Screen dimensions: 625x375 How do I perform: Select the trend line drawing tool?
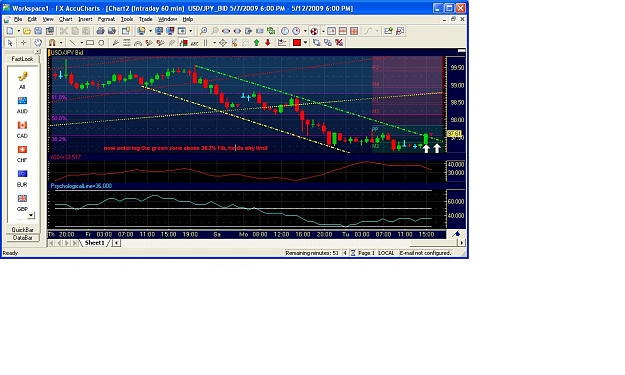click(x=72, y=43)
